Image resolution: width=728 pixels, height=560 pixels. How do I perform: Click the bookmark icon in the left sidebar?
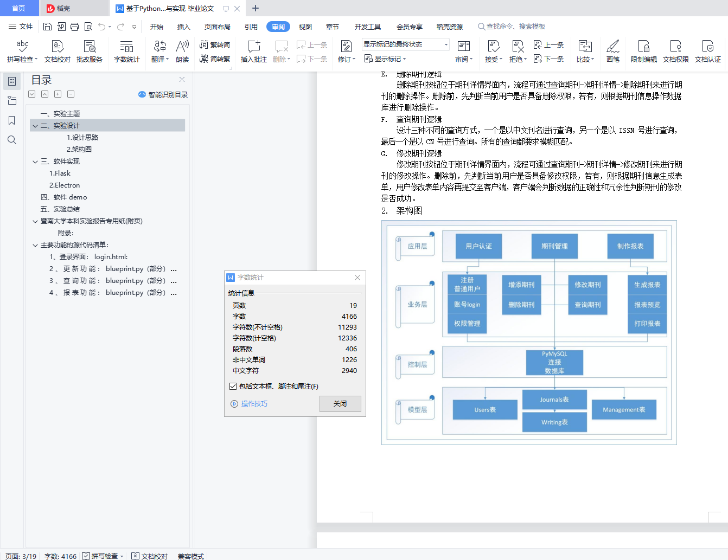coord(12,120)
